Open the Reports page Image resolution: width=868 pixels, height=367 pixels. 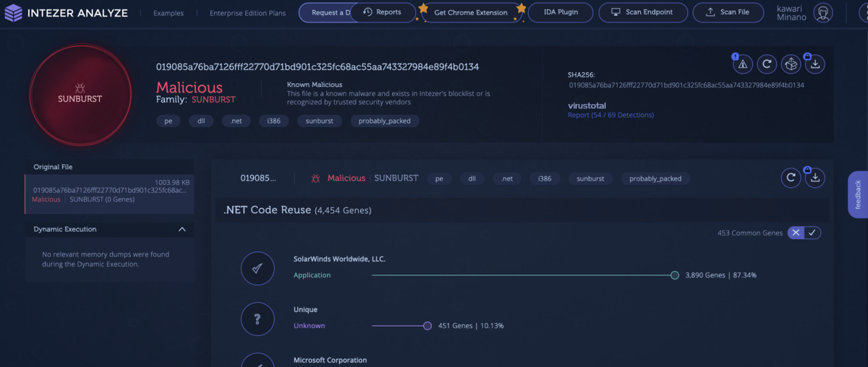coord(383,12)
